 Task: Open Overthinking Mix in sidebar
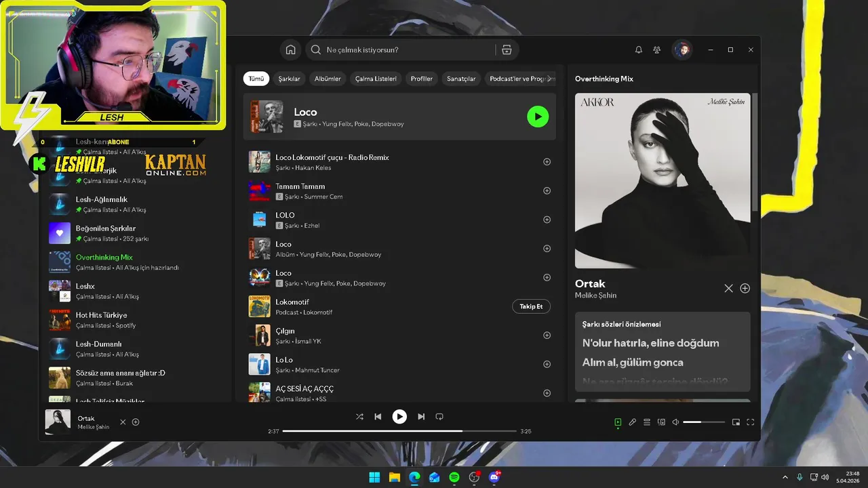click(x=135, y=262)
